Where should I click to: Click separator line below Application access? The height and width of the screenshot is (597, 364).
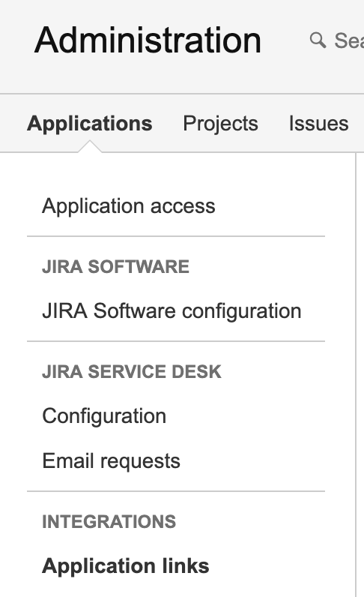tap(176, 236)
